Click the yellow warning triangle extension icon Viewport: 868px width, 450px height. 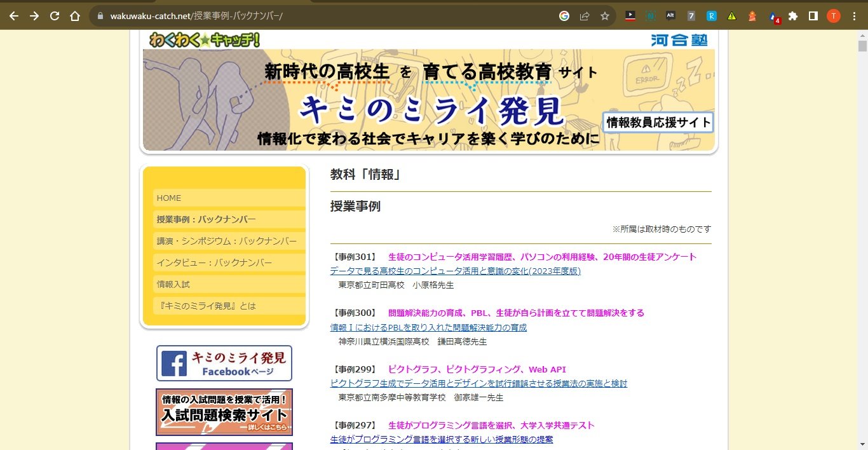coord(732,15)
